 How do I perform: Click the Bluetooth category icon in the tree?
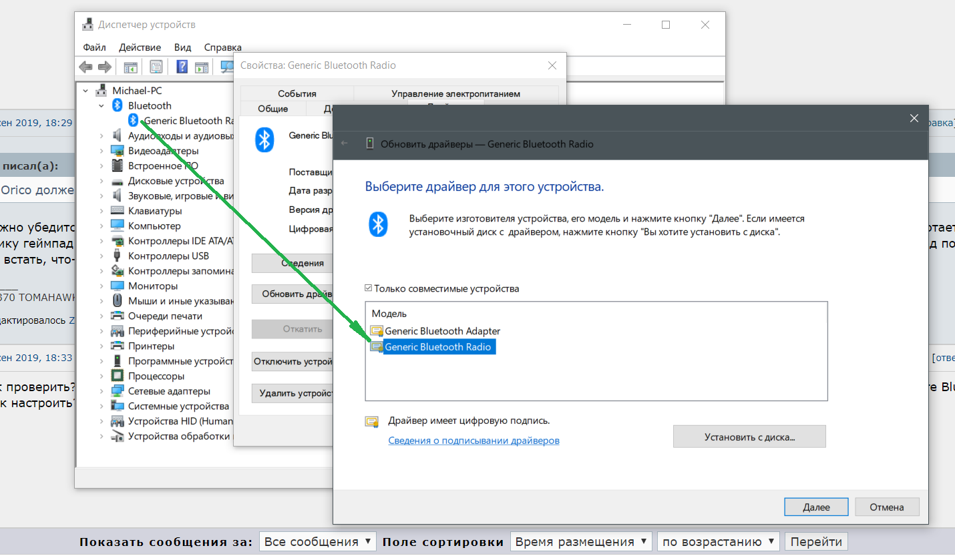coord(118,105)
